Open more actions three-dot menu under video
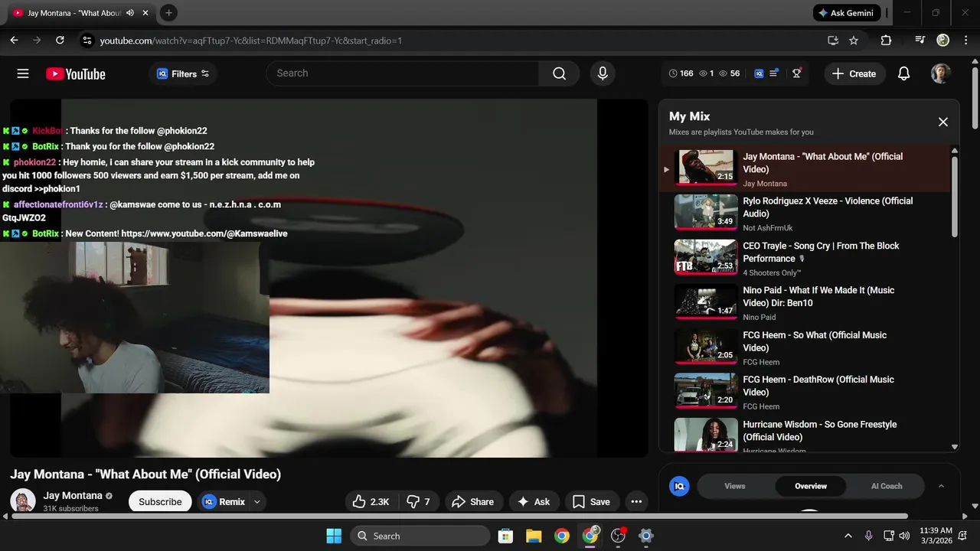Image resolution: width=980 pixels, height=551 pixels. pyautogui.click(x=636, y=501)
